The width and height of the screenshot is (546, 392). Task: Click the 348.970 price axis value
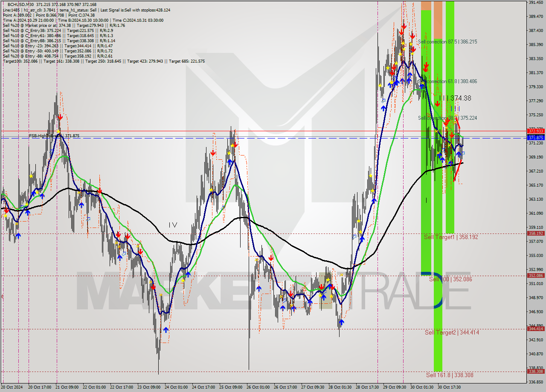point(536,298)
